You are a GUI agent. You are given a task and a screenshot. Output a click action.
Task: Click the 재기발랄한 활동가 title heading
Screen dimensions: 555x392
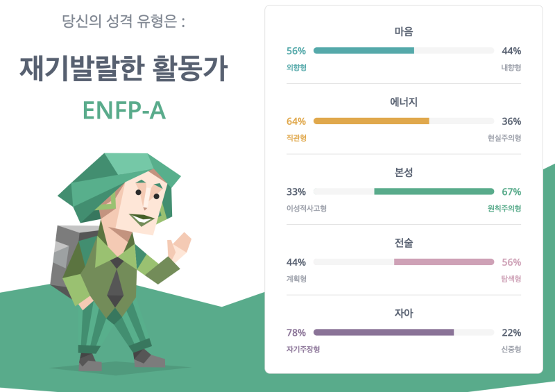(x=123, y=69)
